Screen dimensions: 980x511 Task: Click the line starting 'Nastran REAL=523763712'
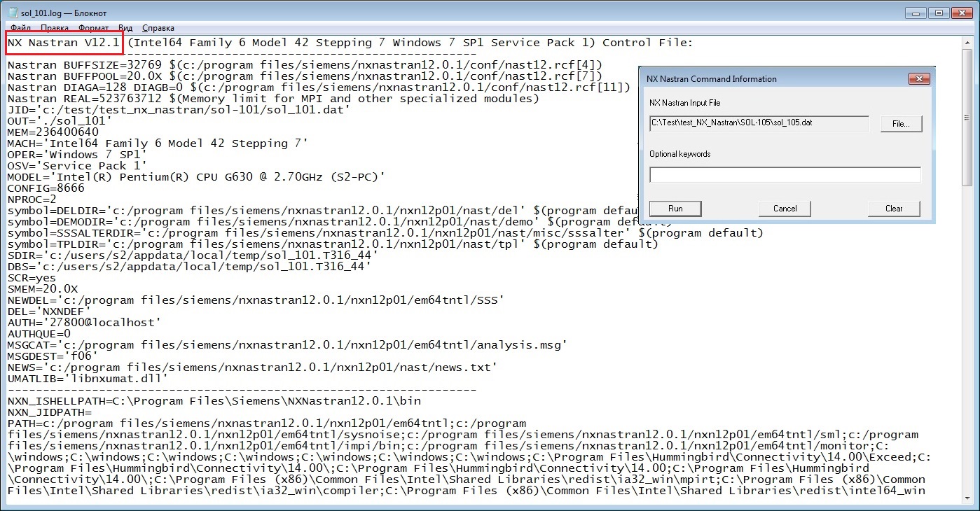click(x=273, y=99)
